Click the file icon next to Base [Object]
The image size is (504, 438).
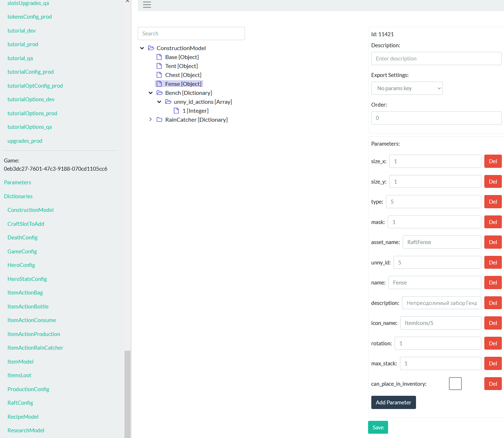point(159,57)
